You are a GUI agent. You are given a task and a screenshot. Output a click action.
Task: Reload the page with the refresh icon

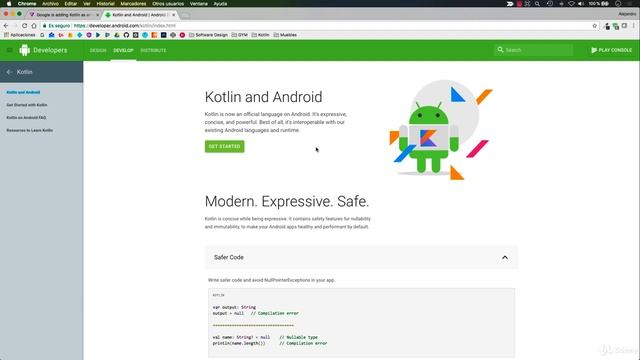(24, 26)
